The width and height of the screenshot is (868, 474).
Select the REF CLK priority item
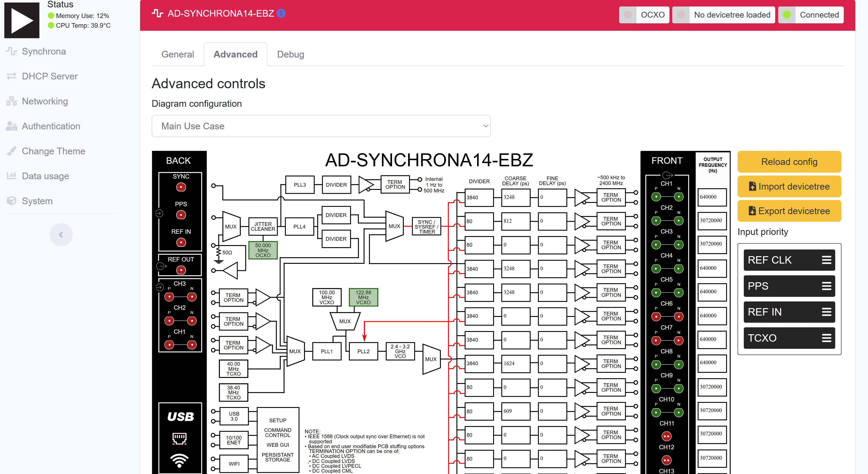click(x=789, y=260)
